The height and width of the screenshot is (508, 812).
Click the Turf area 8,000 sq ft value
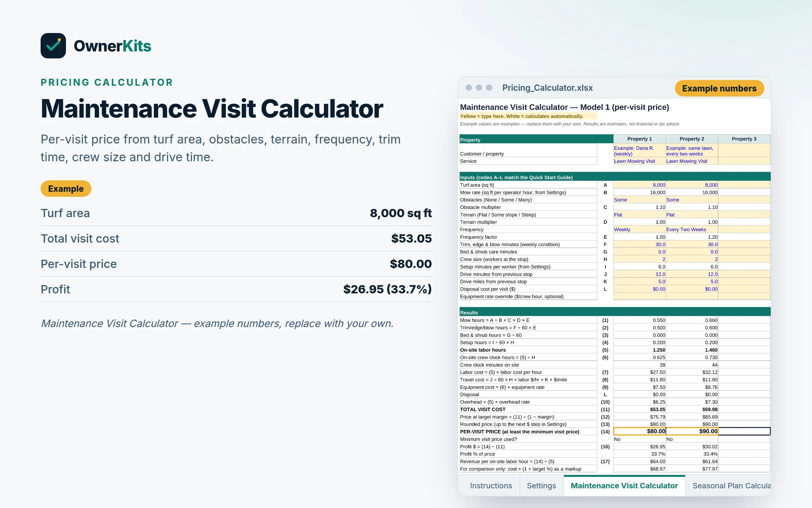pos(401,213)
